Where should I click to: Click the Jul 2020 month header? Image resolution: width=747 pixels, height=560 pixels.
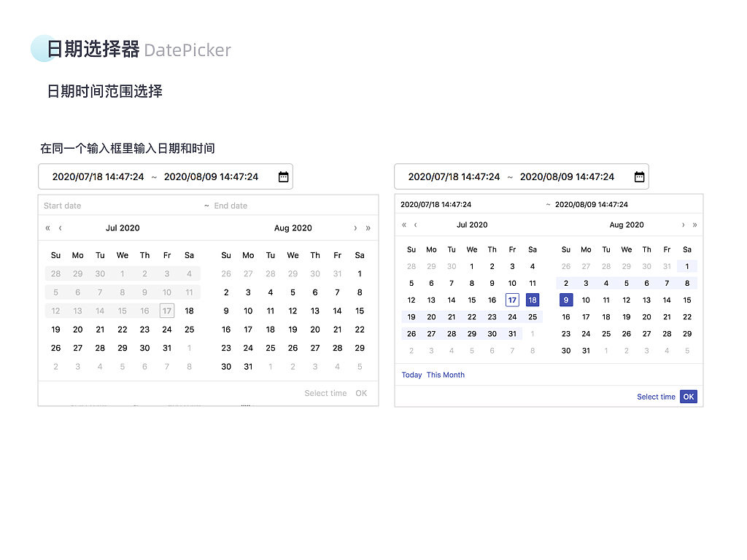click(x=123, y=227)
